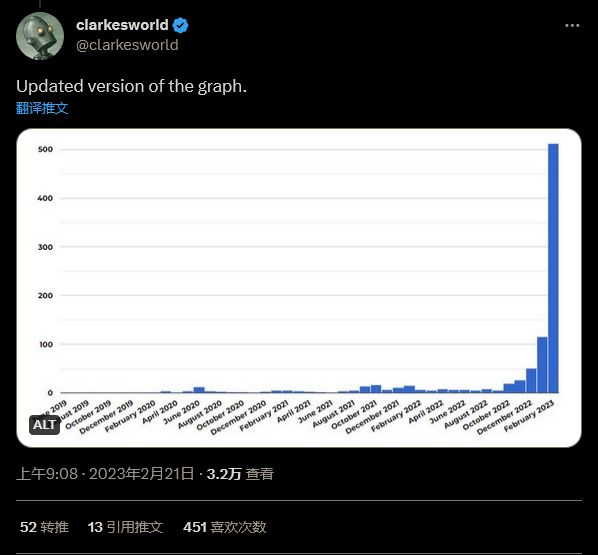Click the blue verified badge icon
The height and width of the screenshot is (555, 598).
point(180,26)
